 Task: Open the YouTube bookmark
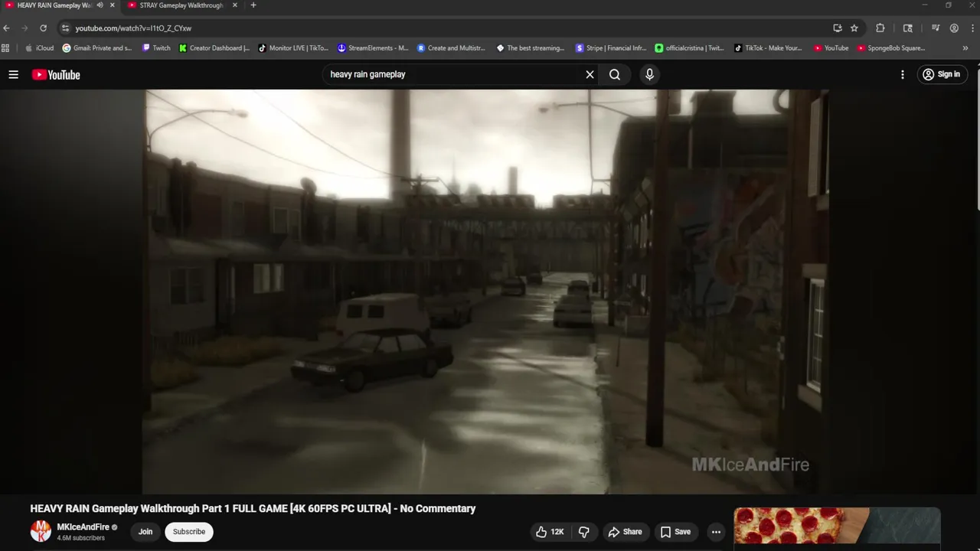831,48
